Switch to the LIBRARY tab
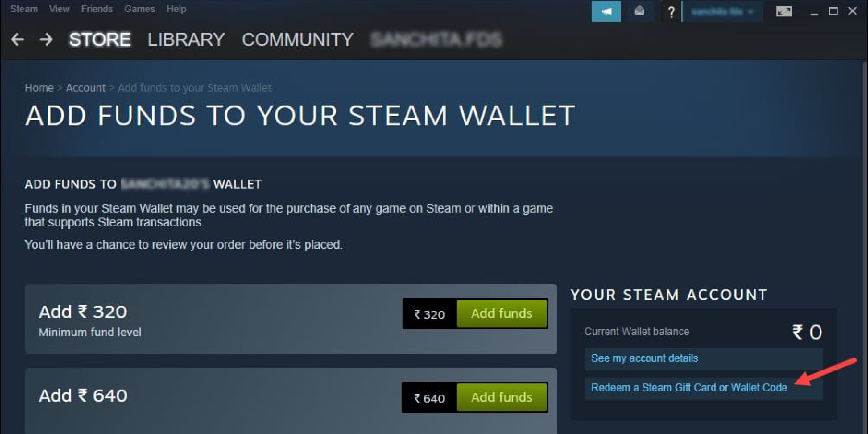The image size is (868, 434). 186,39
